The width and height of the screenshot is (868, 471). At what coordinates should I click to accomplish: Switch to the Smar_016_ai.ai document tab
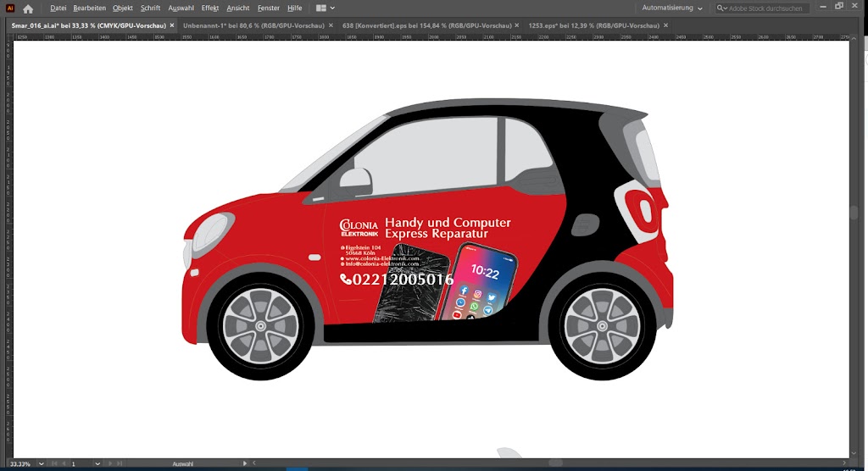88,25
